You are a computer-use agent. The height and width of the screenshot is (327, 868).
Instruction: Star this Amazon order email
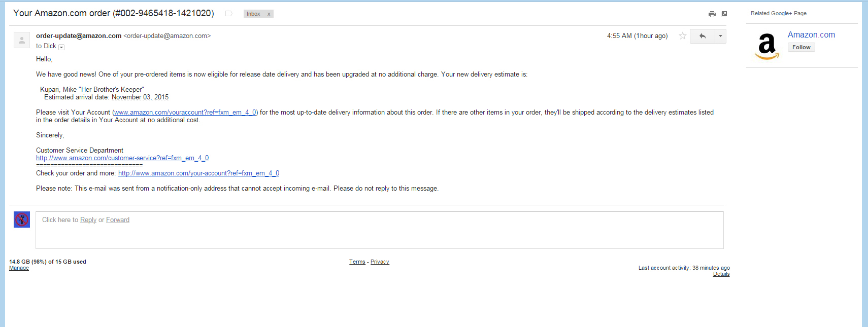click(683, 36)
